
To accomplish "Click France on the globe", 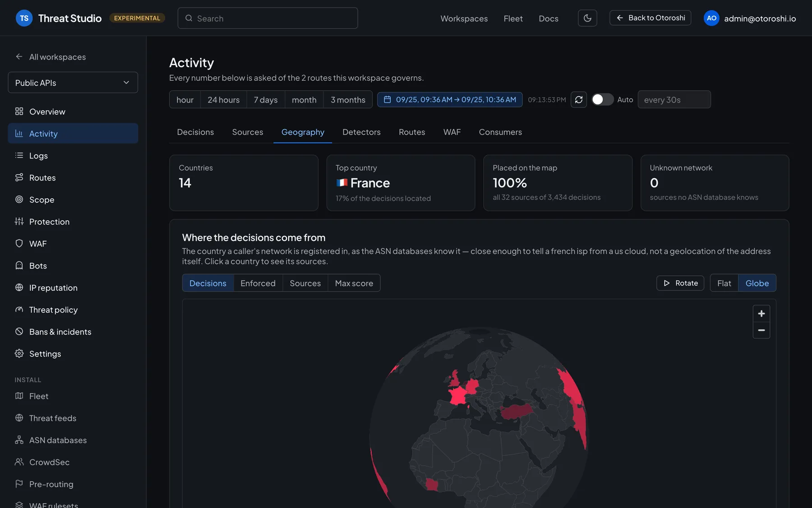I will pyautogui.click(x=459, y=395).
